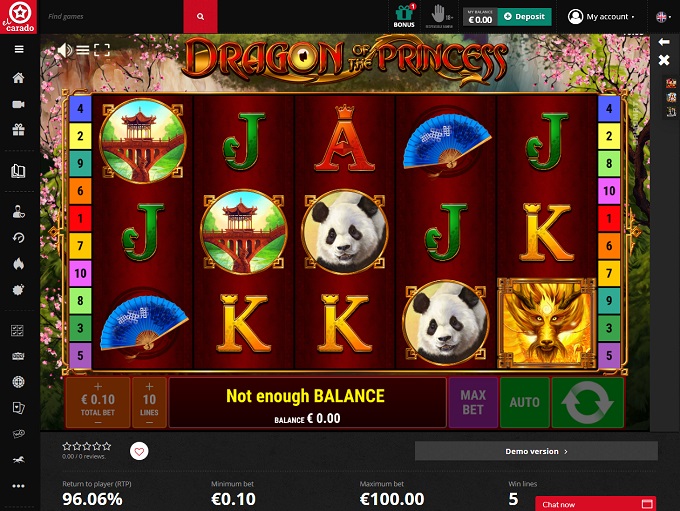680x511 pixels.
Task: Open live casino camera icon
Action: click(18, 105)
